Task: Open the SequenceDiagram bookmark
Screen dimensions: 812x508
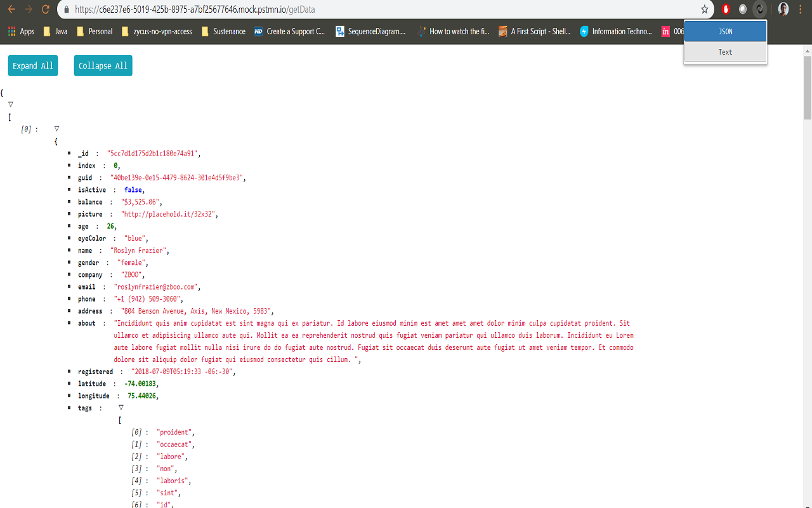Action: (x=370, y=31)
